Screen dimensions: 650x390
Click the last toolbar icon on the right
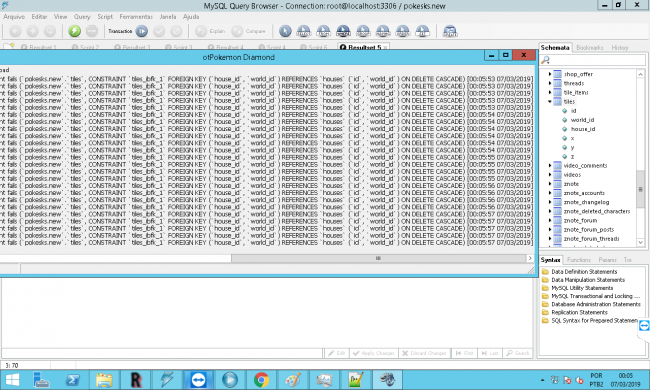pos(450,31)
